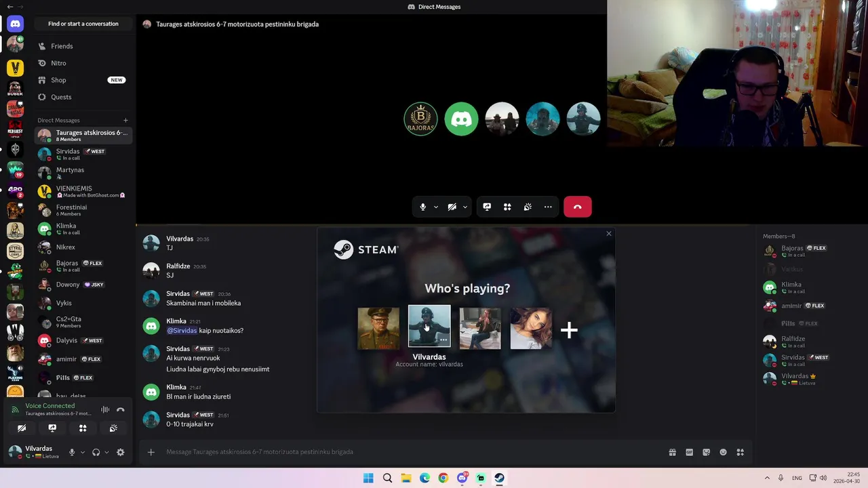Open VIENKIEMIS direct message
868x488 pixels.
(x=83, y=191)
